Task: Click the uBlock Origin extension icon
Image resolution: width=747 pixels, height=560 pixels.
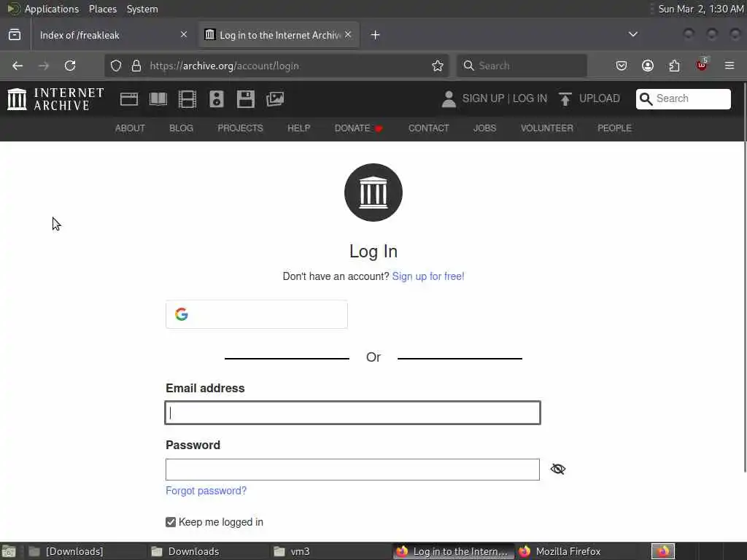Action: click(702, 65)
